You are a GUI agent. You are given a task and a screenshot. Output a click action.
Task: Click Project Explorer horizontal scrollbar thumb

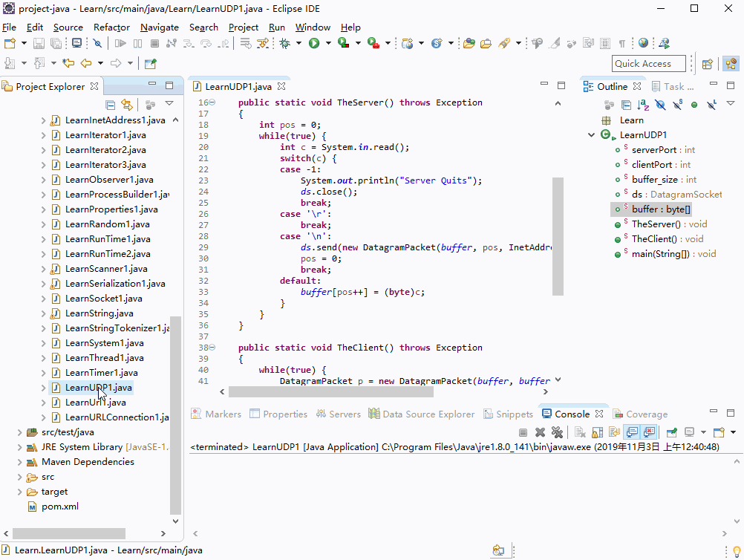pyautogui.click(x=69, y=533)
